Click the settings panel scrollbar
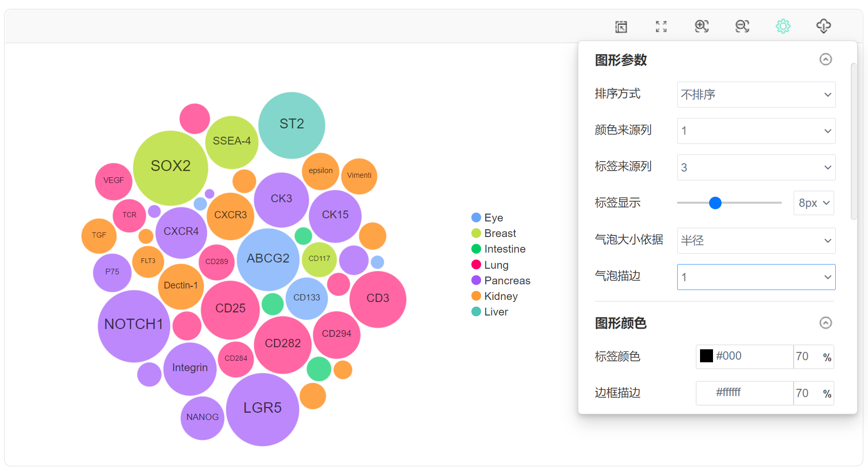The width and height of the screenshot is (868, 473). pos(853,141)
